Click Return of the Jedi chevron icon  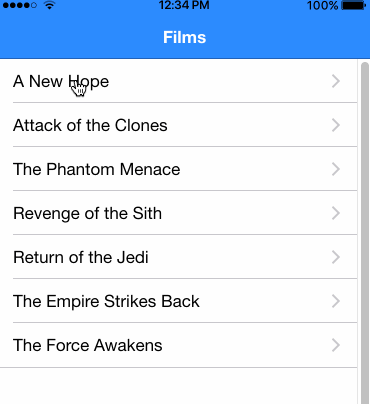coord(336,257)
